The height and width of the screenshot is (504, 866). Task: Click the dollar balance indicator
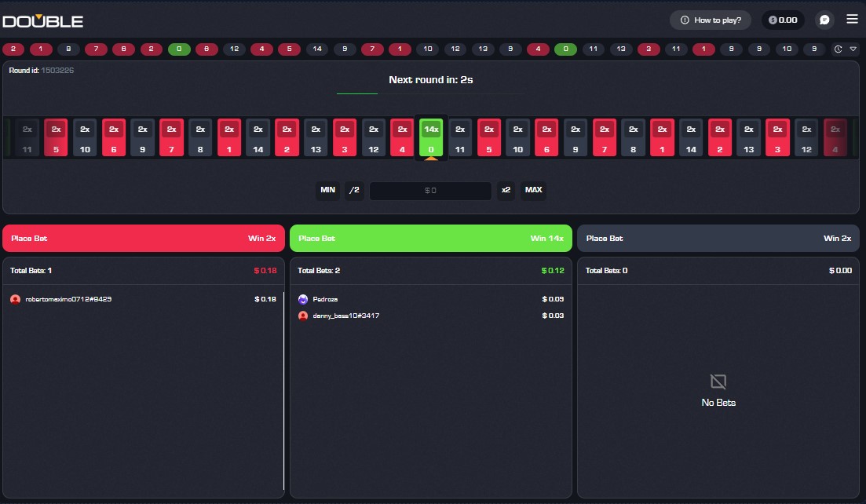(783, 20)
